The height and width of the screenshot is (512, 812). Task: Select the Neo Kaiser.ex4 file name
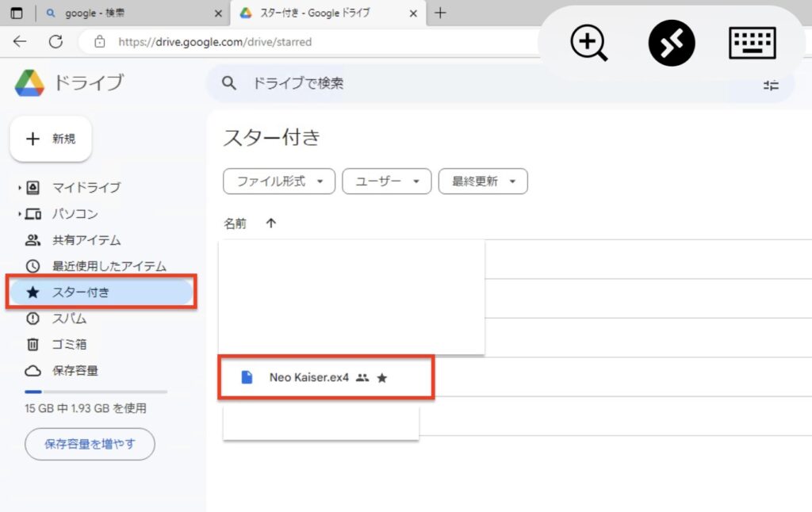point(309,377)
